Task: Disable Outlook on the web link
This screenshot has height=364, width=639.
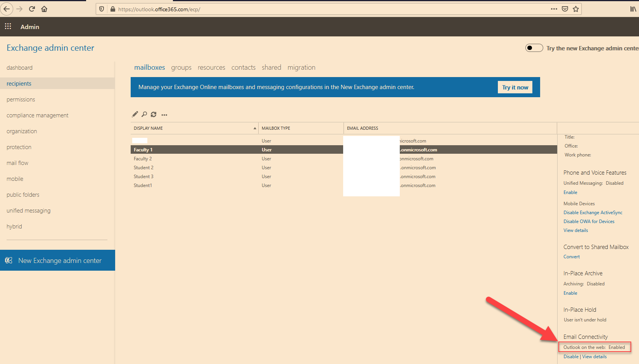Action: click(571, 357)
